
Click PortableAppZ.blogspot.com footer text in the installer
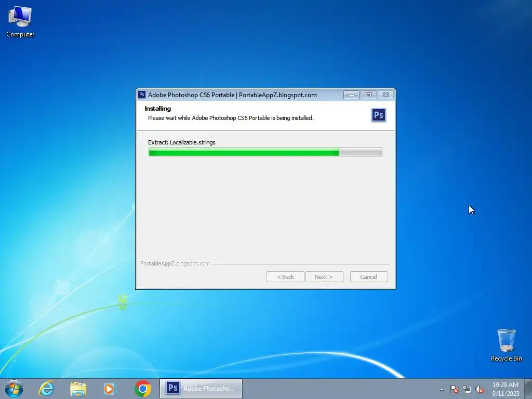[175, 263]
